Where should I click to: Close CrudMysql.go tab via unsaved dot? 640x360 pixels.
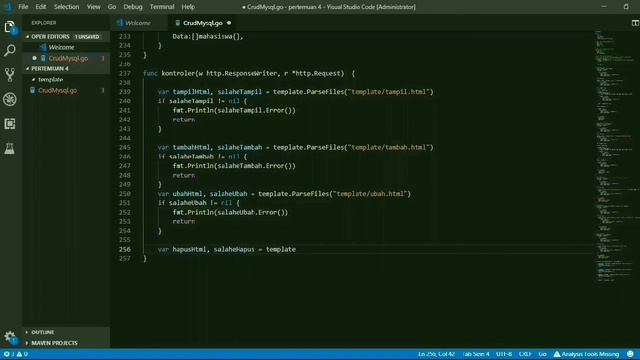point(229,23)
